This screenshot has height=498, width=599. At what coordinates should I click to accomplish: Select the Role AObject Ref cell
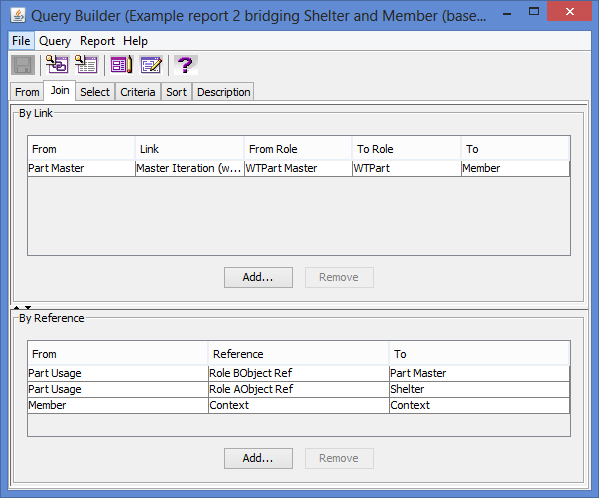pos(298,389)
